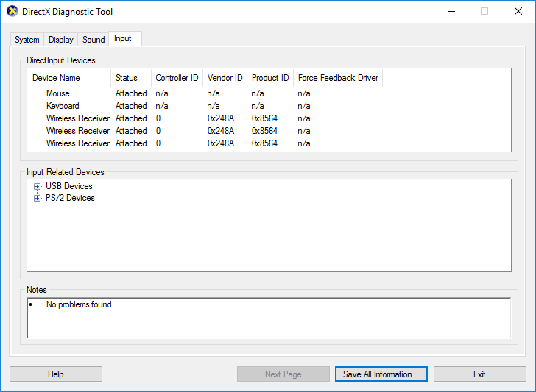This screenshot has height=392, width=536.
Task: Click Attached status in the Keyboard row
Action: point(131,106)
